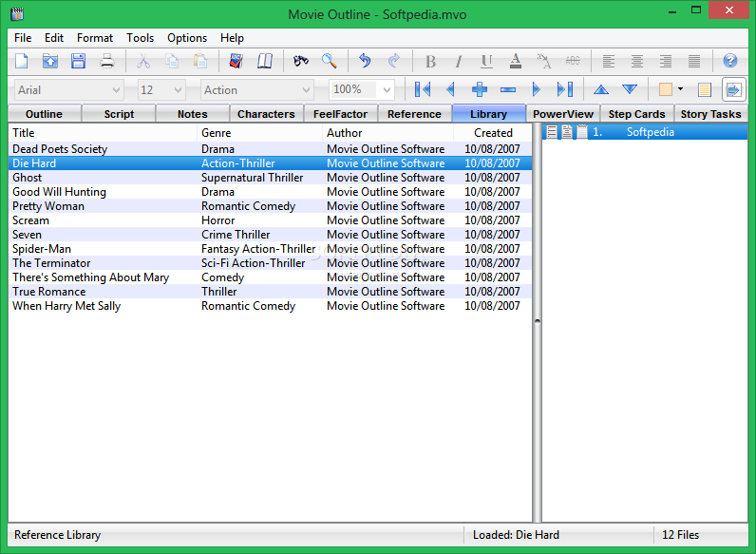Click the font style aA icon

click(544, 61)
